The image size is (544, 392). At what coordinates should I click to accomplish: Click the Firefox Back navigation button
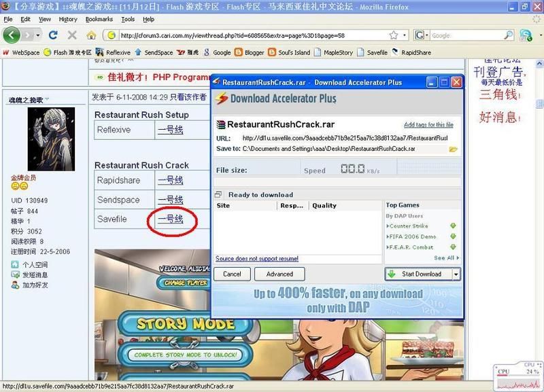[x=12, y=35]
